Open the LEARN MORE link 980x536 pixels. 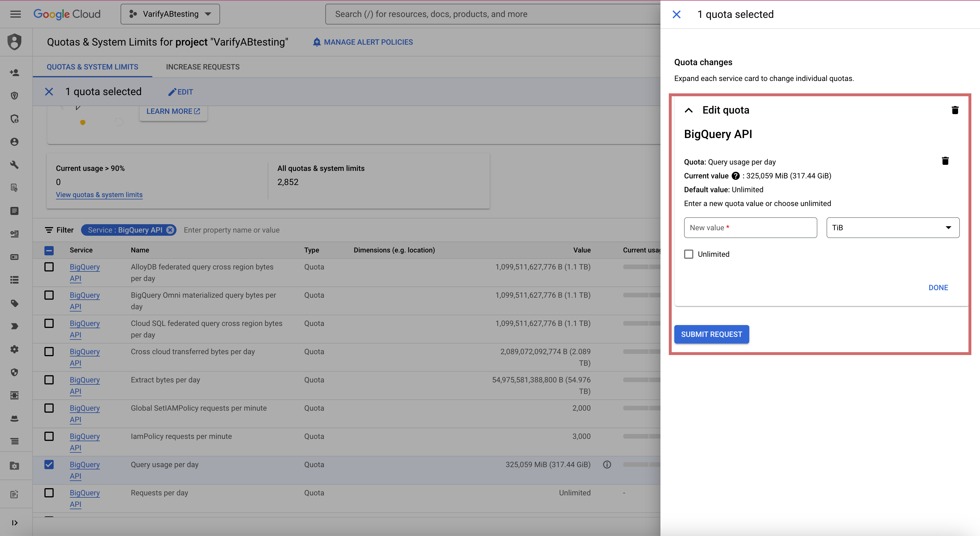click(x=173, y=112)
